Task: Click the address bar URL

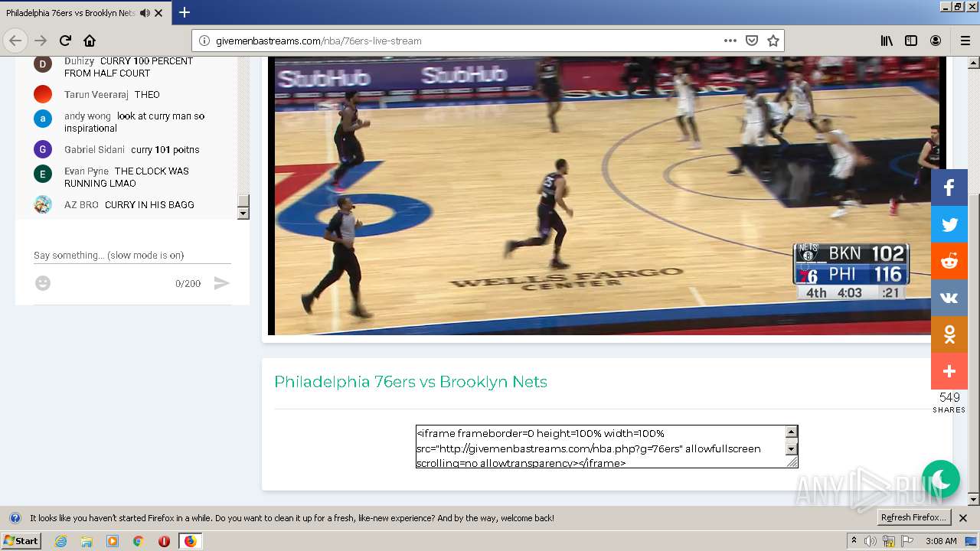Action: click(318, 41)
